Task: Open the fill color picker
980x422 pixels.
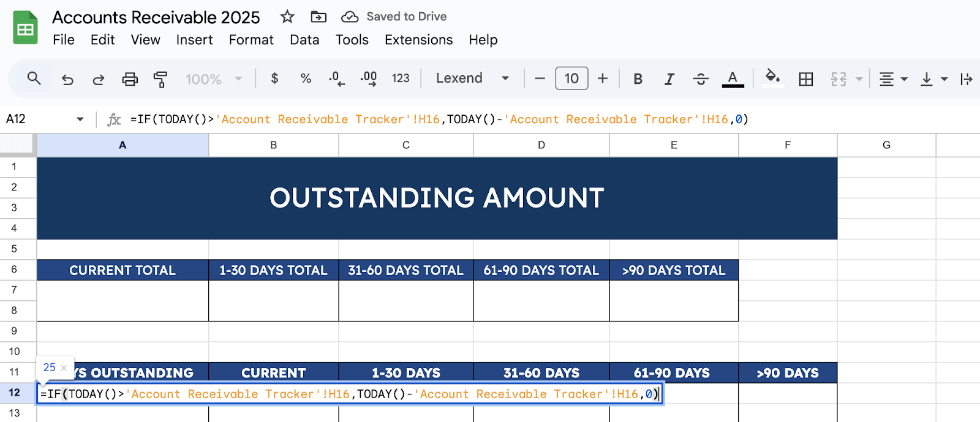Action: pyautogui.click(x=772, y=78)
